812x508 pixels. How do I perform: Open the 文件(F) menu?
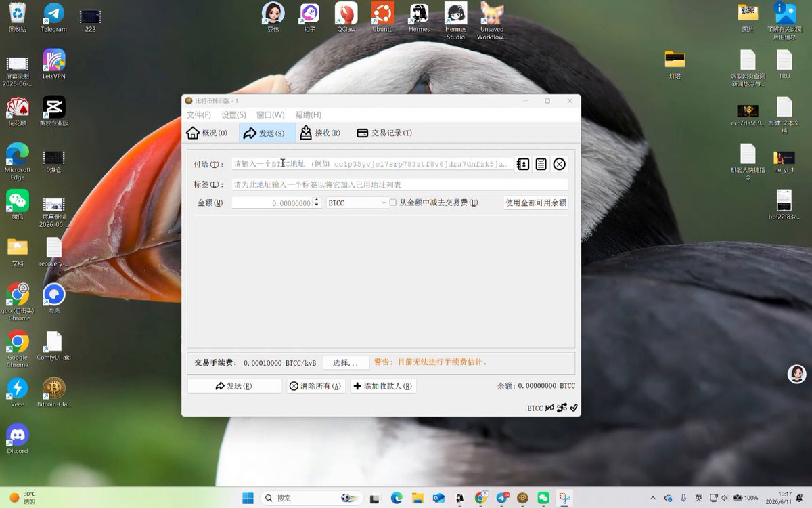pyautogui.click(x=199, y=115)
